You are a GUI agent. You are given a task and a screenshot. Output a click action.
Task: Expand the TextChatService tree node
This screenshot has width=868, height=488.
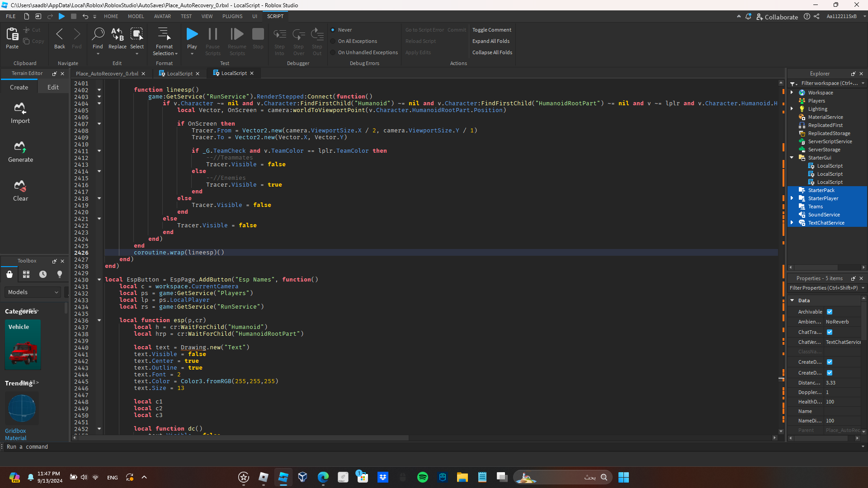[792, 223]
